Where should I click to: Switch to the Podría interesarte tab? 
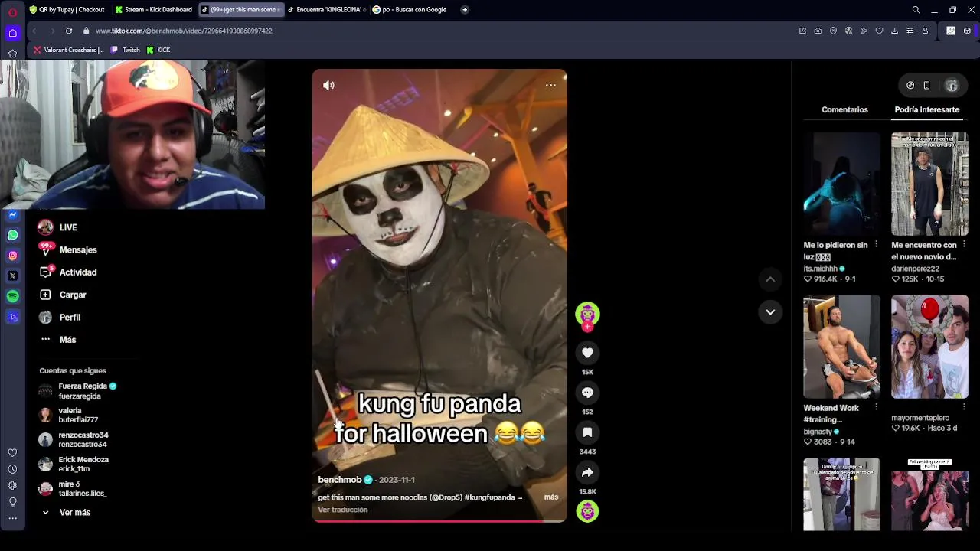coord(926,109)
